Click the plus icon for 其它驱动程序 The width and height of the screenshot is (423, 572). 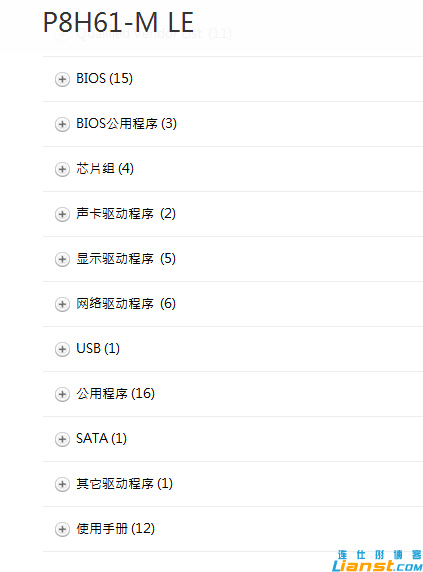point(62,484)
